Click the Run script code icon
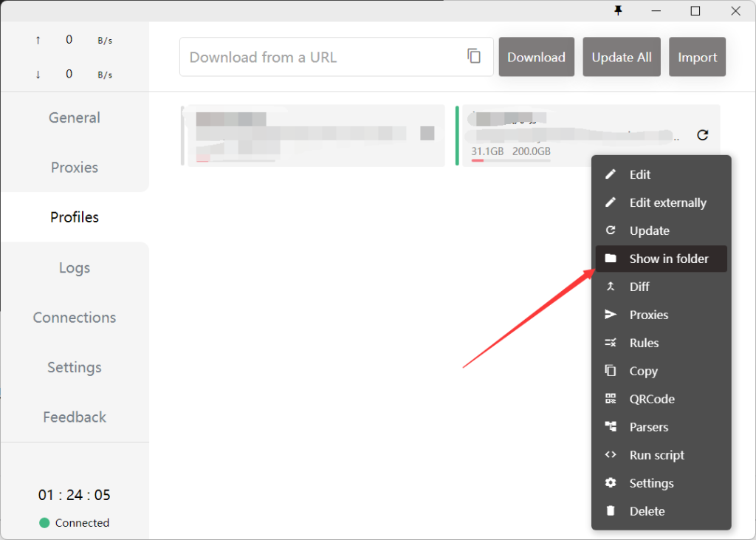This screenshot has width=756, height=540. point(611,455)
